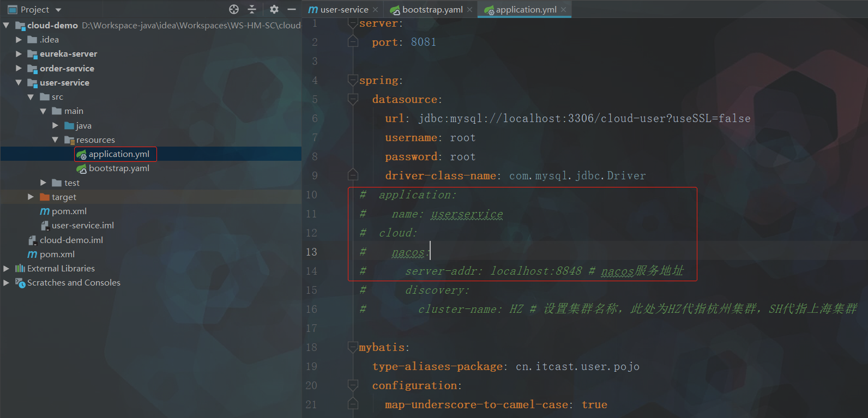Close the bootstrap.yaml tab
Viewport: 868px width, 418px height.
click(469, 10)
